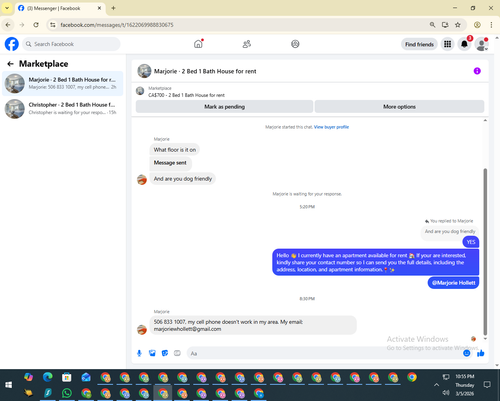Image resolution: width=500 pixels, height=401 pixels.
Task: Open the tab search dropdown
Action: (7, 8)
